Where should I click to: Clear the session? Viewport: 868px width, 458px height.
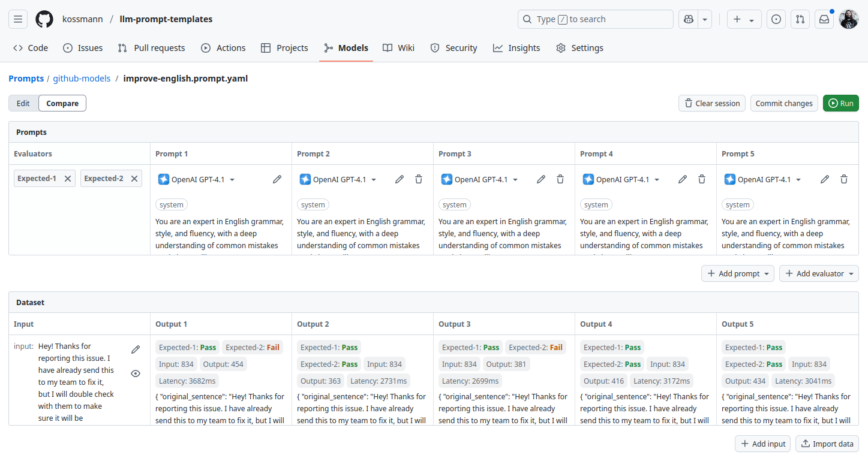point(712,103)
